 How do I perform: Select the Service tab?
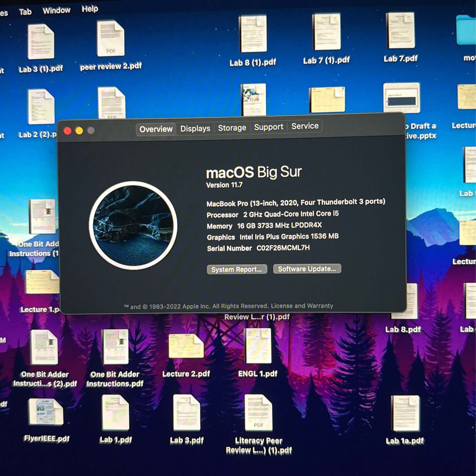(x=305, y=126)
